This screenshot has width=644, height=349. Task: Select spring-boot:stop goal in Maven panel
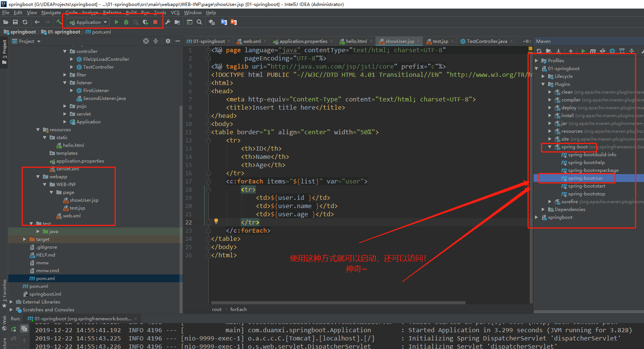coord(586,194)
